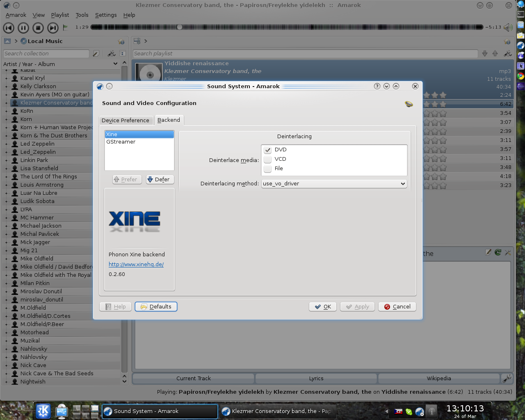Viewport: 525px width, 420px height.
Task: Open the Playlist menu
Action: pyautogui.click(x=60, y=15)
